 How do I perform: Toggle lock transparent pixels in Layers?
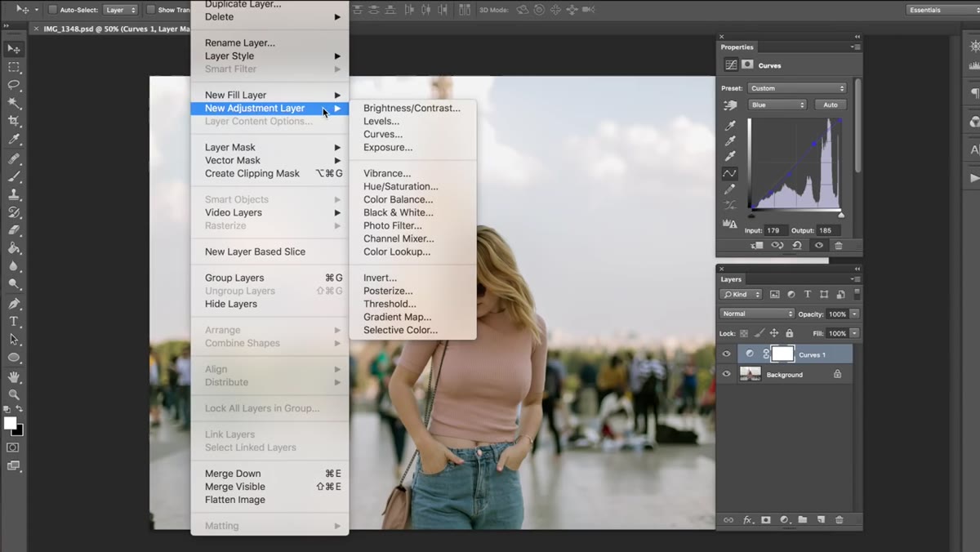pos(744,333)
